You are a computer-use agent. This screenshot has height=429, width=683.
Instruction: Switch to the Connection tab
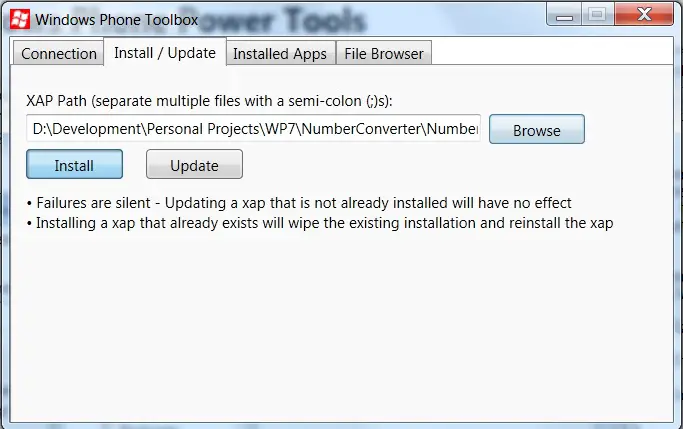coord(59,54)
